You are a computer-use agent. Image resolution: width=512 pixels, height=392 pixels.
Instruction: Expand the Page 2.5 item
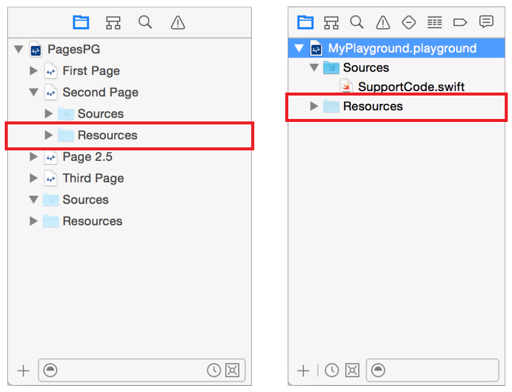pyautogui.click(x=33, y=157)
